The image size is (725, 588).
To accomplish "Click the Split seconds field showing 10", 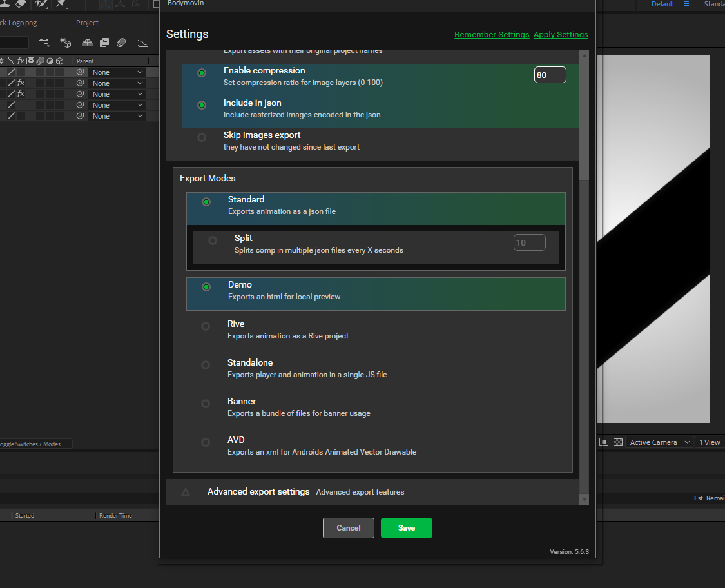I will pos(530,242).
